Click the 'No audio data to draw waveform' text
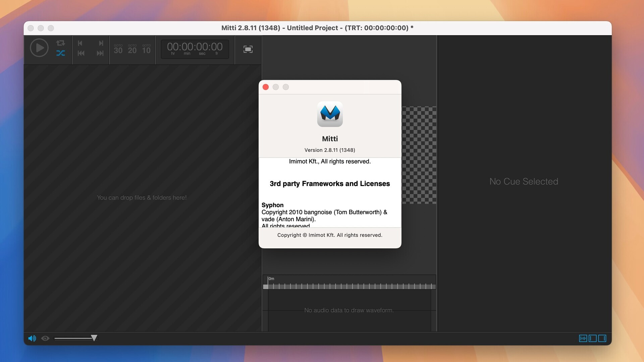 (x=349, y=310)
